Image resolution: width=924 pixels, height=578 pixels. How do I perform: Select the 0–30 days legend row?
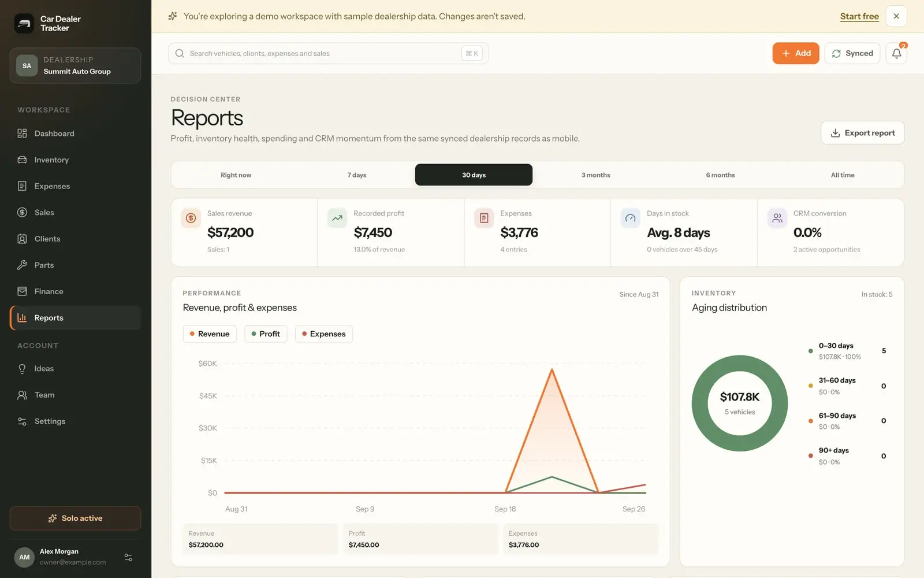(848, 351)
